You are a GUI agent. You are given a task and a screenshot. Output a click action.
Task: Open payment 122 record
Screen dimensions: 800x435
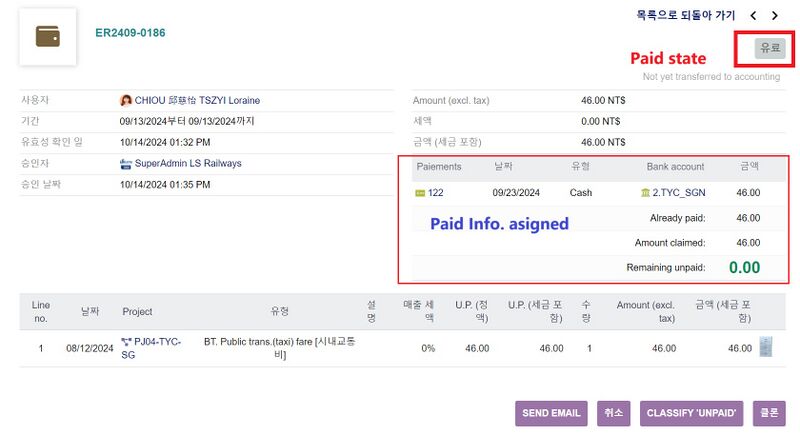[436, 193]
